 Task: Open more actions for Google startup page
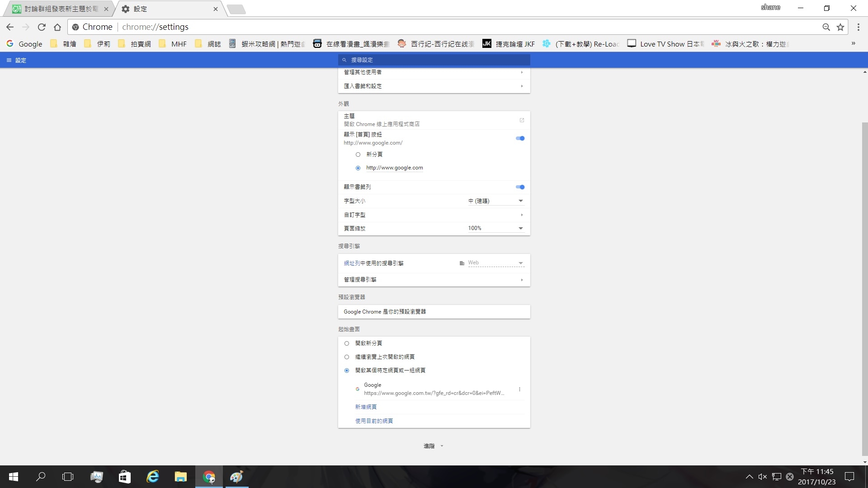pos(519,389)
